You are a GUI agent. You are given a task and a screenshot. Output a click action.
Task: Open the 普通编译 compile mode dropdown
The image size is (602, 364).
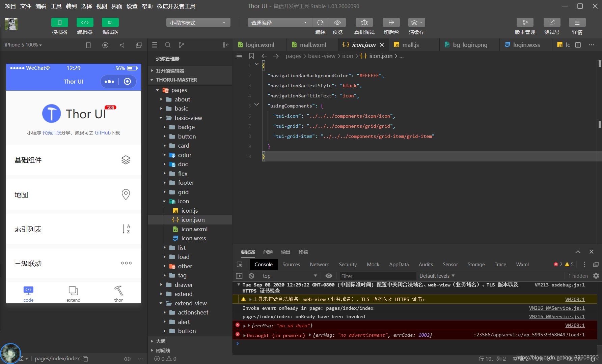click(x=280, y=23)
